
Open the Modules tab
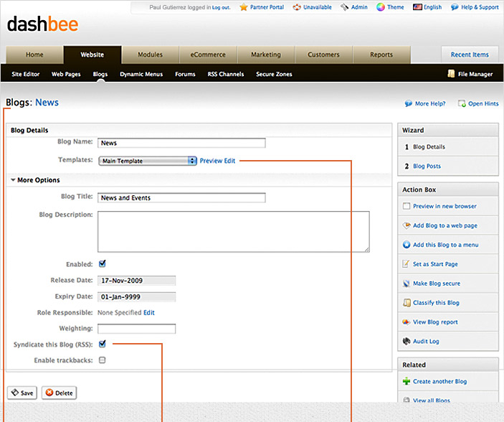pyautogui.click(x=150, y=55)
